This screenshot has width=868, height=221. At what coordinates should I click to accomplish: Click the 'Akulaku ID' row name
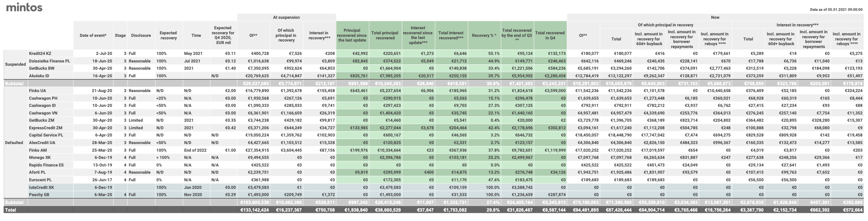click(x=39, y=76)
